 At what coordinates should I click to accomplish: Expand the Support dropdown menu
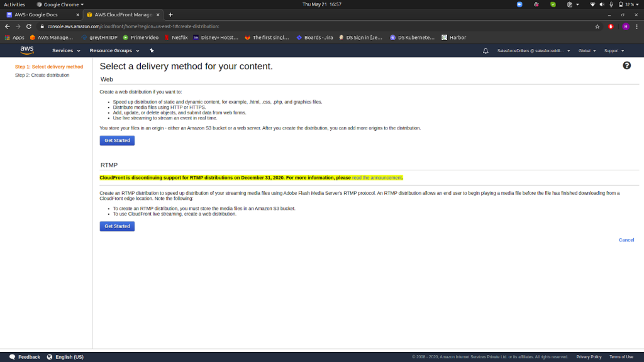coord(614,51)
